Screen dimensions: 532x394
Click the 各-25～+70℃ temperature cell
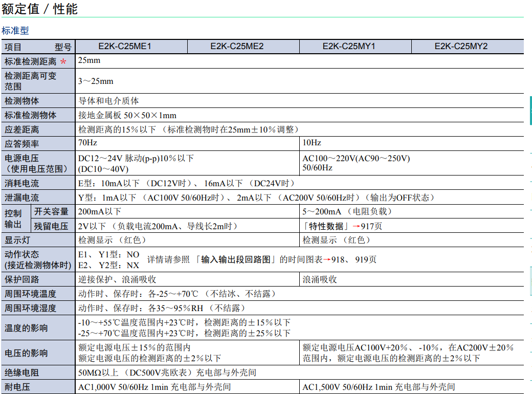pos(176,294)
